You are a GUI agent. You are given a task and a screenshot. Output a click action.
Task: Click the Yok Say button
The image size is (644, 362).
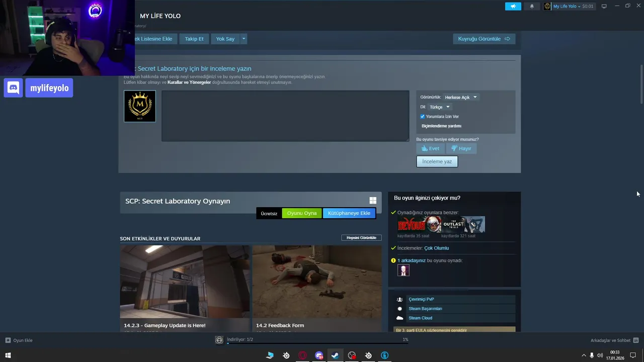click(225, 39)
